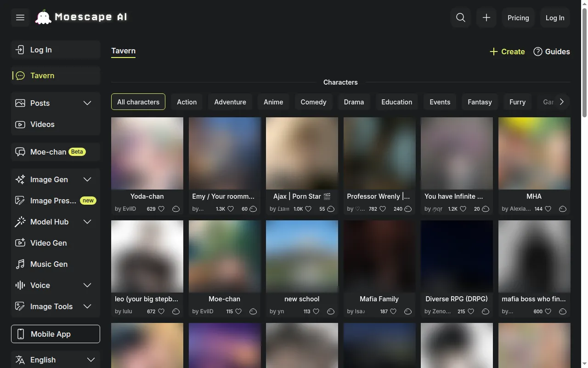Viewport: 588px width, 368px height.
Task: Click heart icon on Mafia Family card
Action: (x=393, y=311)
